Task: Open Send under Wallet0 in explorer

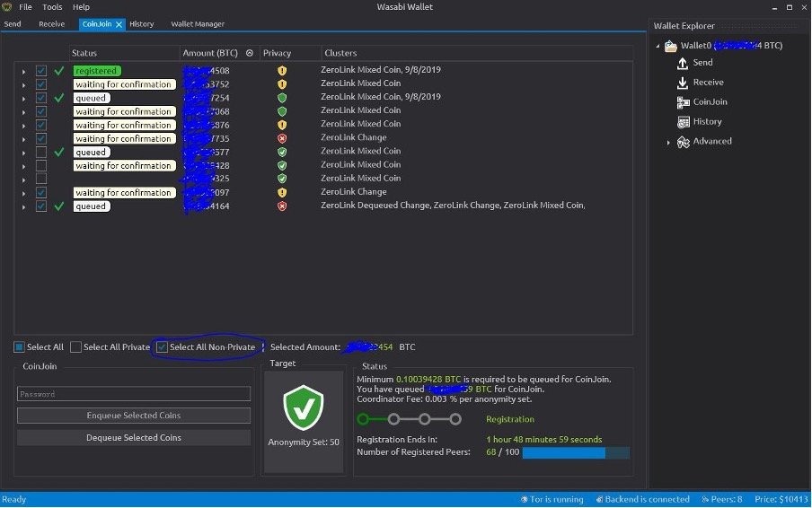Action: 702,63
